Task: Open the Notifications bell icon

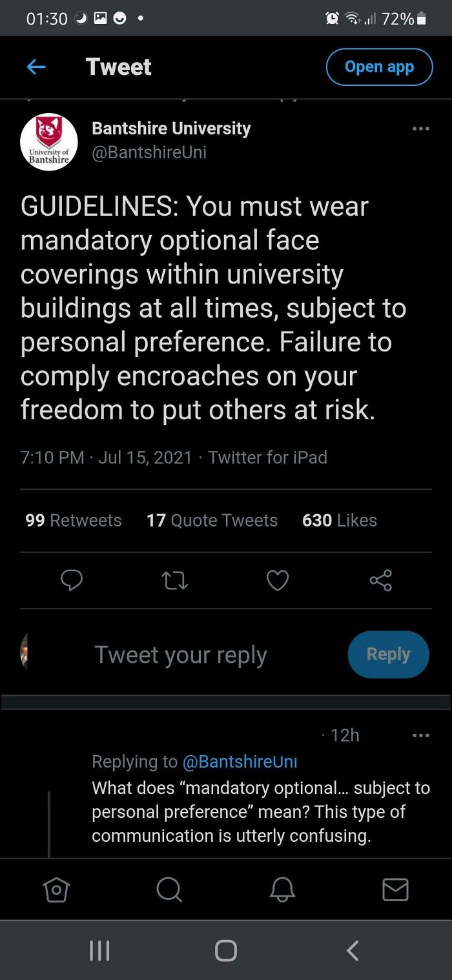Action: [x=282, y=890]
